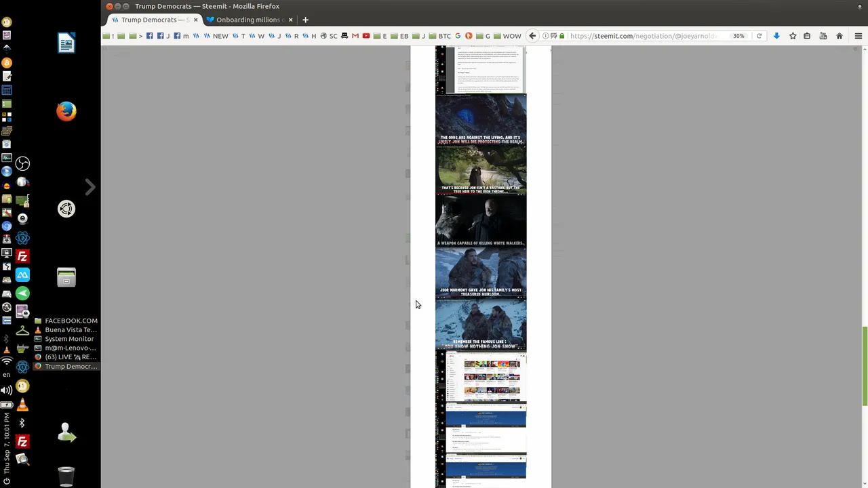Open the BTC bookmarks folder
868x488 pixels.
(x=439, y=36)
